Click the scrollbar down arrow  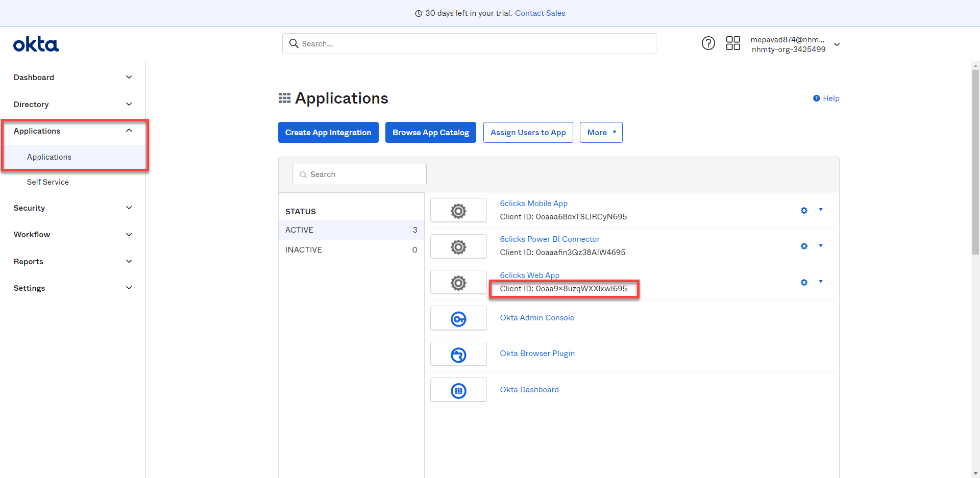click(x=975, y=473)
